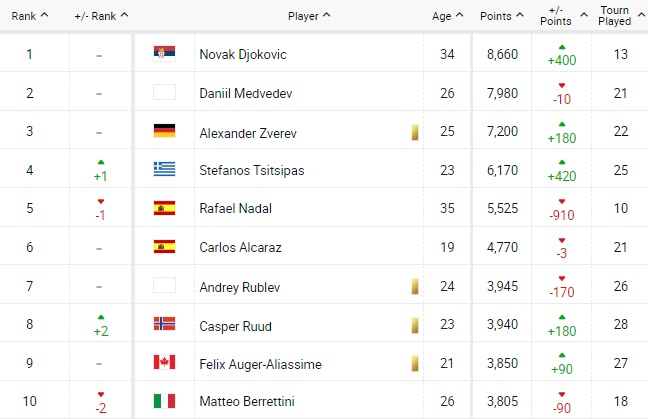Viewport: 648px width, 419px height.
Task: Open Novak Djokovic's player profile link
Action: coord(245,54)
